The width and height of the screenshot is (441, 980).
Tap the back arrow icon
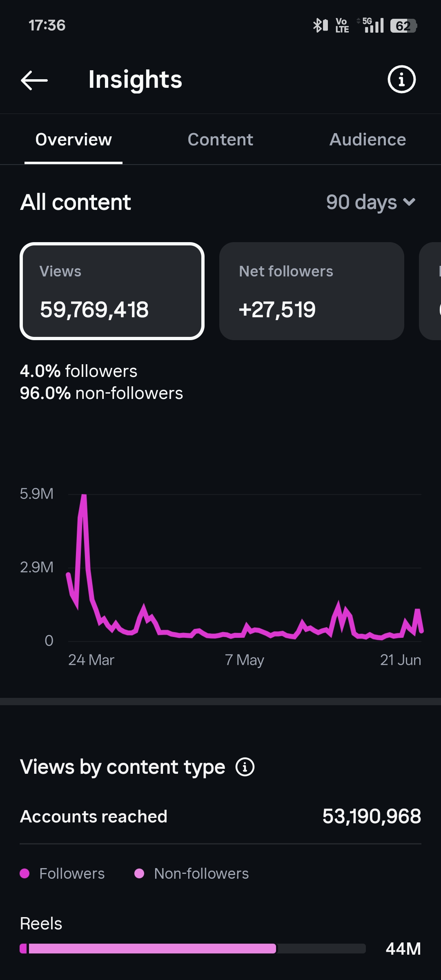(x=34, y=80)
